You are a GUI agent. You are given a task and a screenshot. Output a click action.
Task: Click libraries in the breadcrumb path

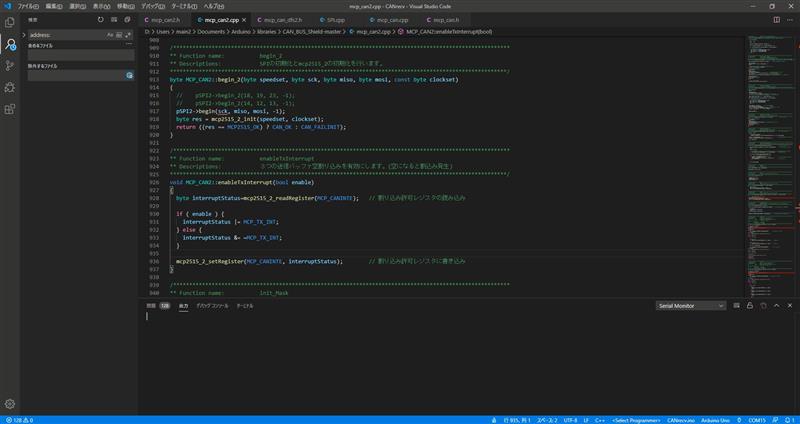coord(266,31)
